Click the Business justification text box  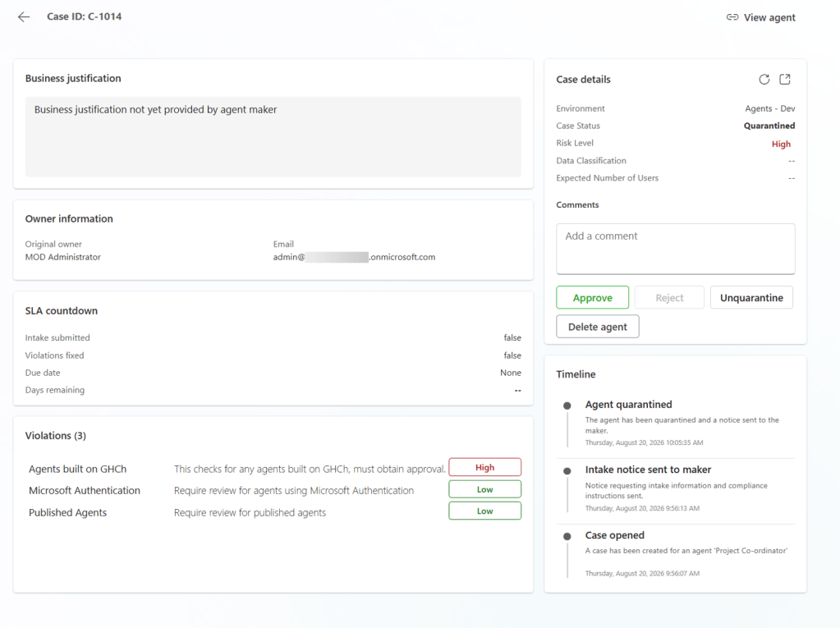coord(273,137)
